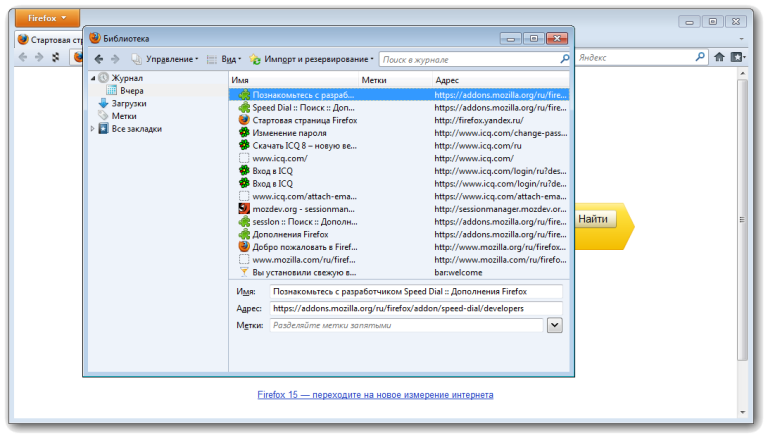This screenshot has height=438, width=768.
Task: Edit the Адрес field in details pane
Action: click(x=416, y=308)
